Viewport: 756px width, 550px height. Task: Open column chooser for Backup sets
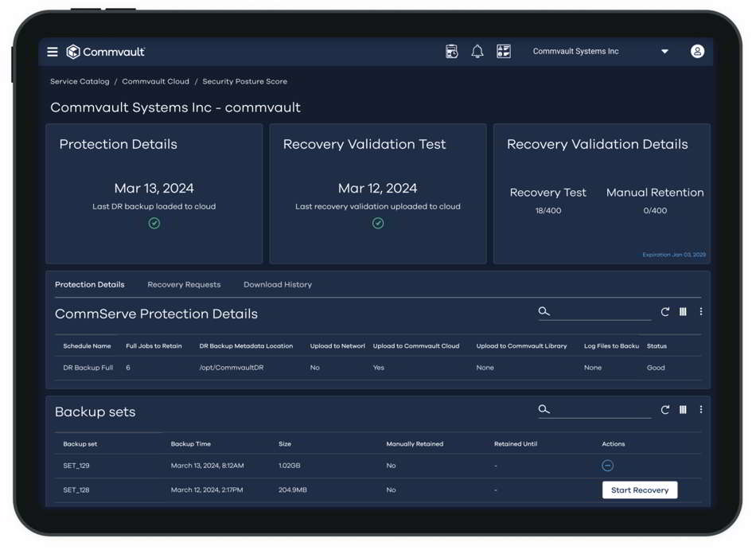(x=683, y=410)
